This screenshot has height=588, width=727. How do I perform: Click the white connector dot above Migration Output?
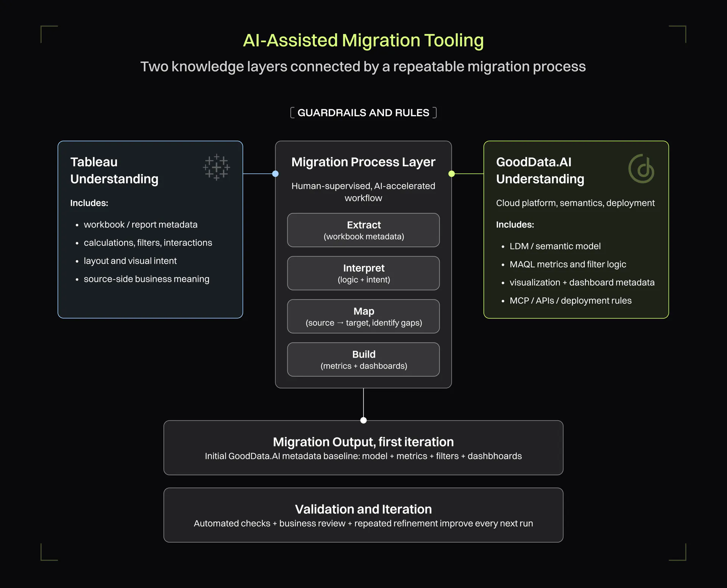tap(363, 420)
